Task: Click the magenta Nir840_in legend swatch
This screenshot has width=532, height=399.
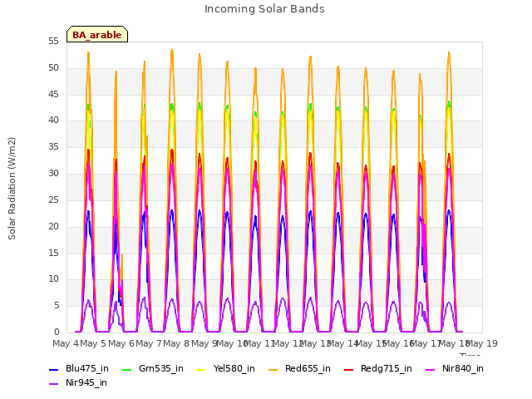Action: point(431,369)
